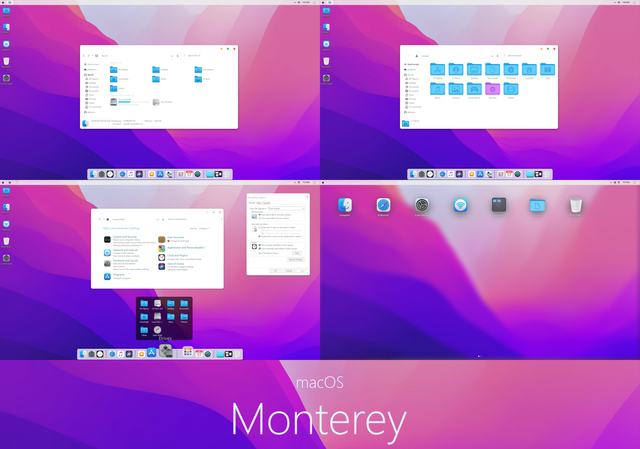Click page indicator dots in bottom-right screenshot
The width and height of the screenshot is (640, 449).
tap(480, 356)
